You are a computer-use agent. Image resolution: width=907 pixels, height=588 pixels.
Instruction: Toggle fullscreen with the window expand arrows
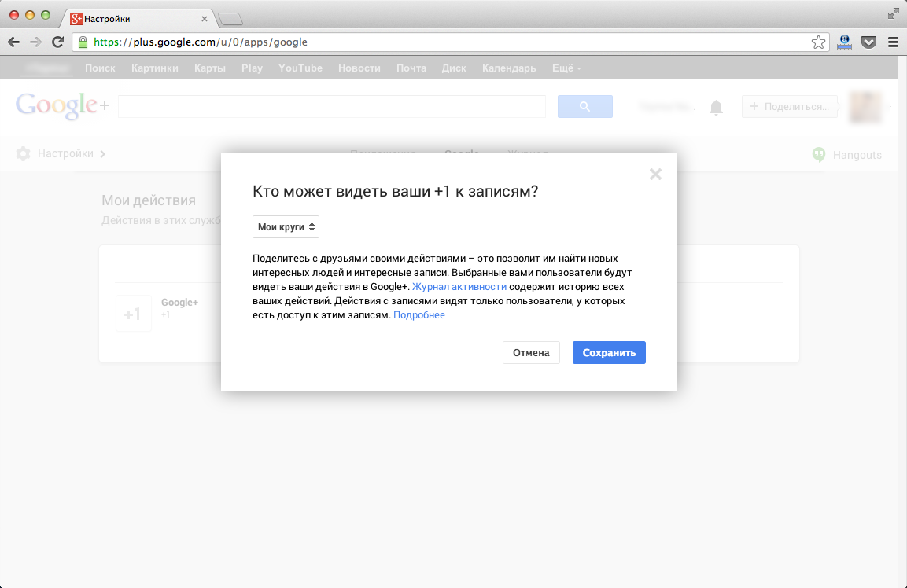pyautogui.click(x=894, y=14)
